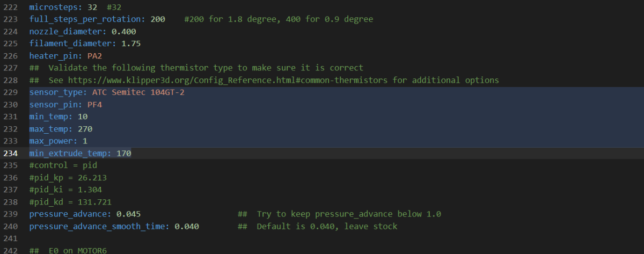This screenshot has height=254, width=644.
Task: Click the pressure_advance 0.045 value
Action: (128, 214)
